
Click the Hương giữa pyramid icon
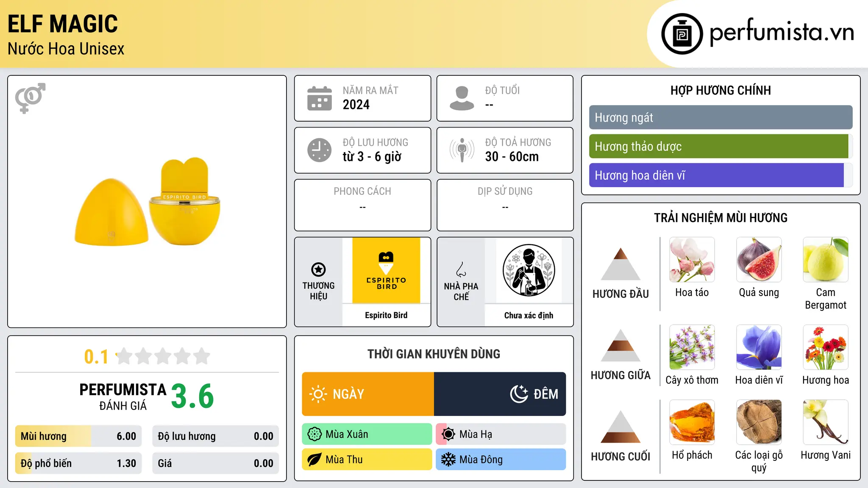[621, 345]
